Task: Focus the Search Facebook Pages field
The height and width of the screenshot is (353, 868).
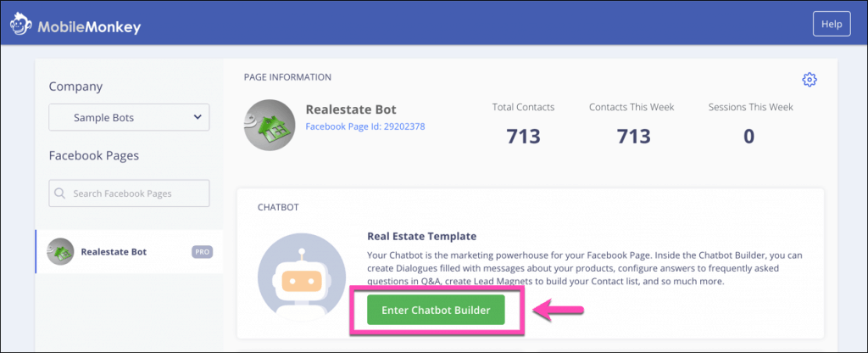Action: tap(129, 193)
